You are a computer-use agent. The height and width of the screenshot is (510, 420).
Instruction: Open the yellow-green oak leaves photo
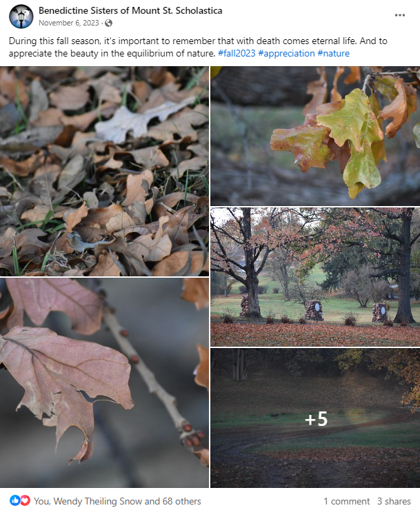pos(315,136)
